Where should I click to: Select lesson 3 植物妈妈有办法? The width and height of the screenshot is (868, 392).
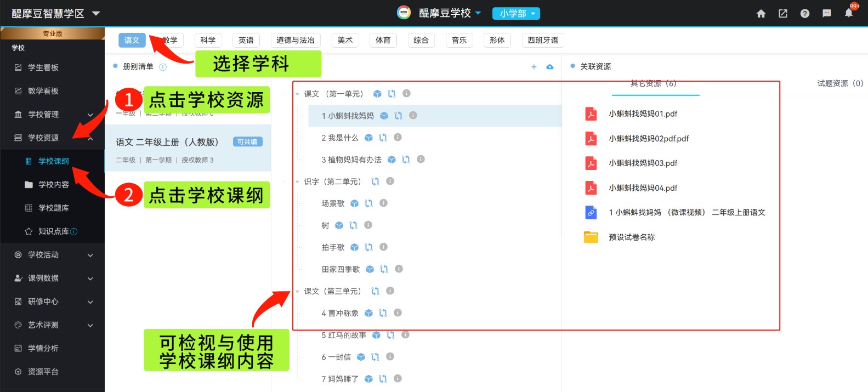click(x=351, y=160)
